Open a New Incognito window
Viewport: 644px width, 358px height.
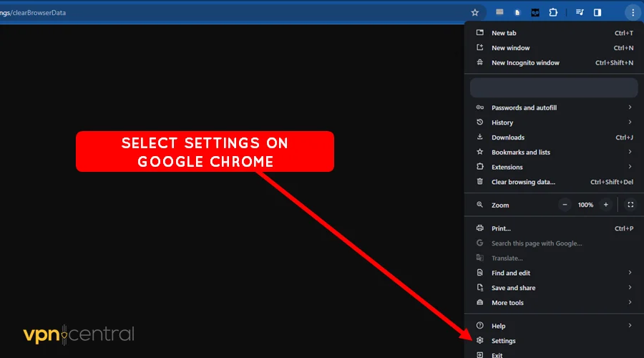tap(554, 62)
